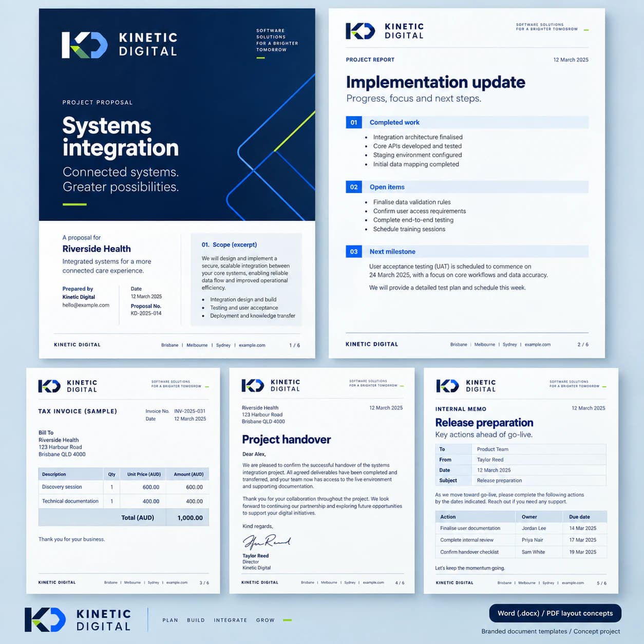The height and width of the screenshot is (644, 644).
Task: Click Riverside Health on the proposal cover
Action: click(x=97, y=249)
